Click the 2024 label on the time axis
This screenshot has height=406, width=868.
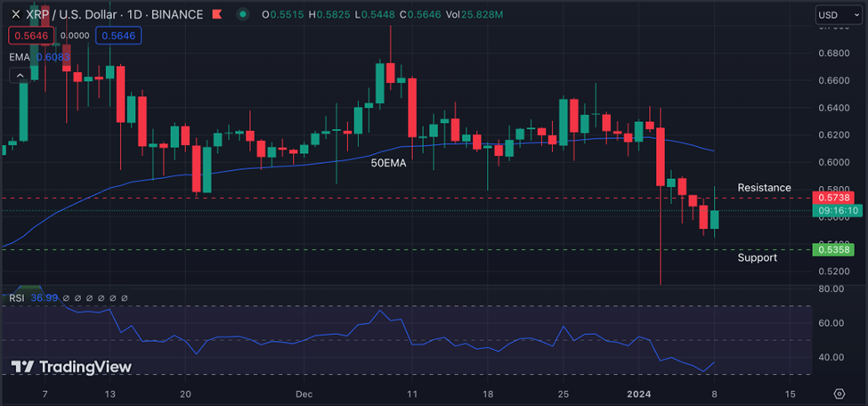tap(638, 394)
